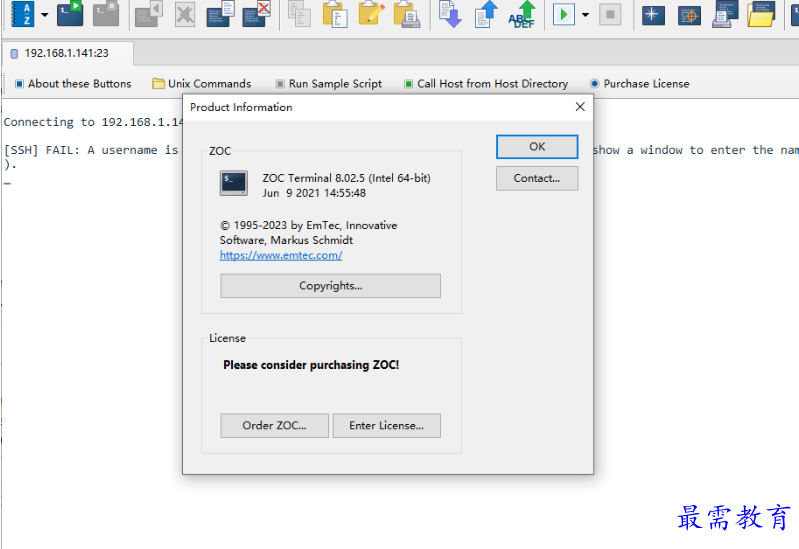Click the clipboard with pencil edit icon
Screen dimensions: 799x549
371,14
